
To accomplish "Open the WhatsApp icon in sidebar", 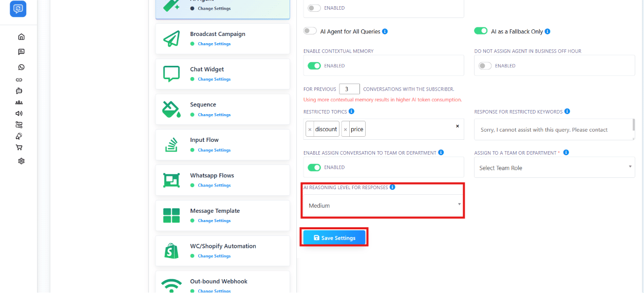I will pos(21,67).
